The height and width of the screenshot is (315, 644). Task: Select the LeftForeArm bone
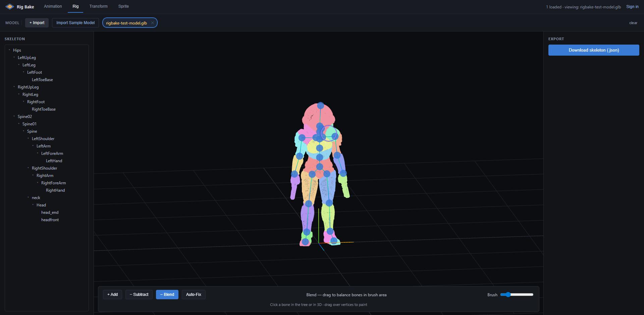click(52, 153)
